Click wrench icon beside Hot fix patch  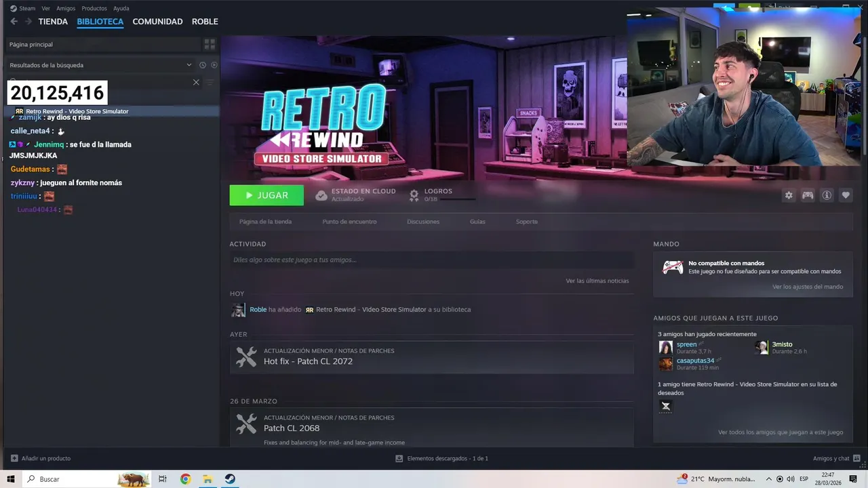246,357
